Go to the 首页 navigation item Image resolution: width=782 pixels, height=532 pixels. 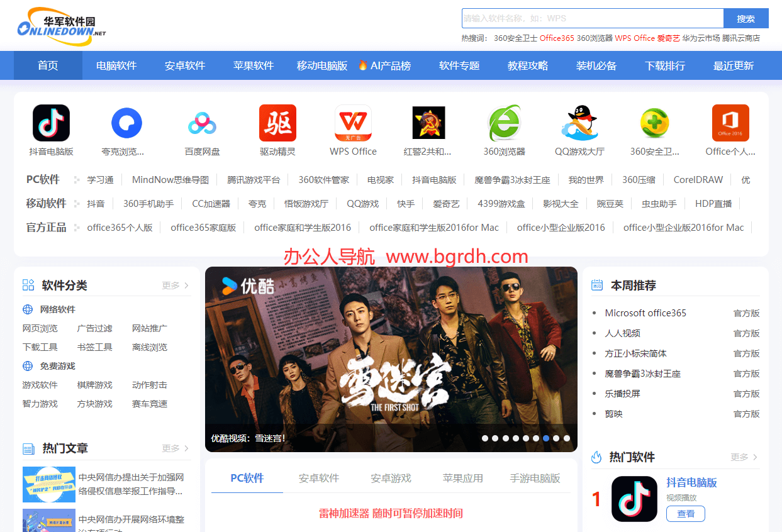(48, 65)
